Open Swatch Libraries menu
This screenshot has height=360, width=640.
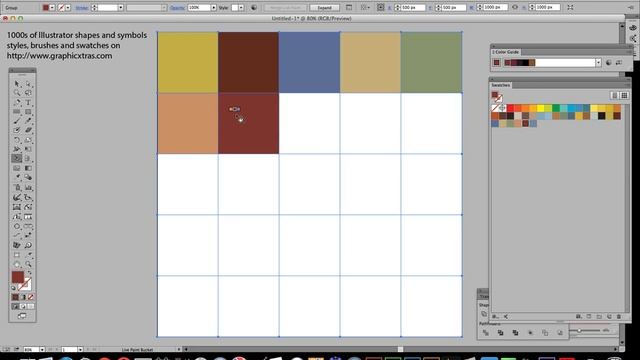point(495,317)
